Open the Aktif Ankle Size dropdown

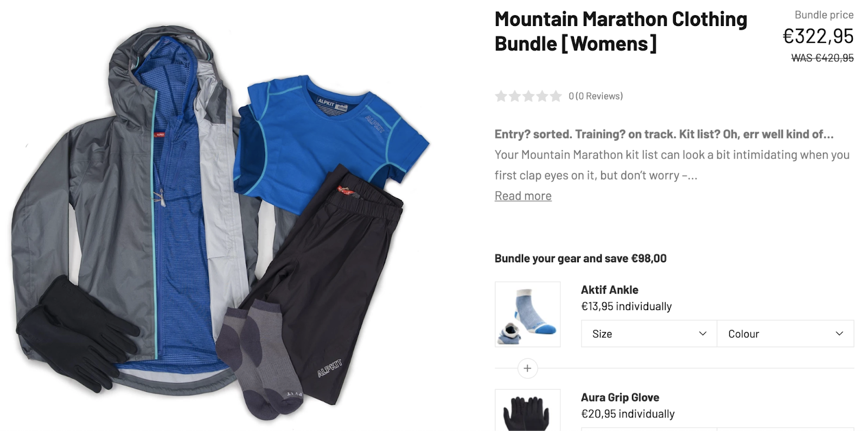coord(649,334)
